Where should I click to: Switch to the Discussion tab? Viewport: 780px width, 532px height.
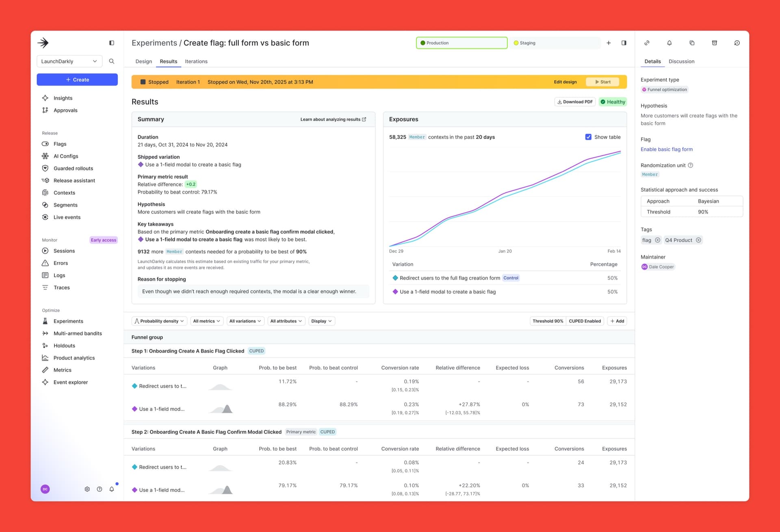point(681,61)
